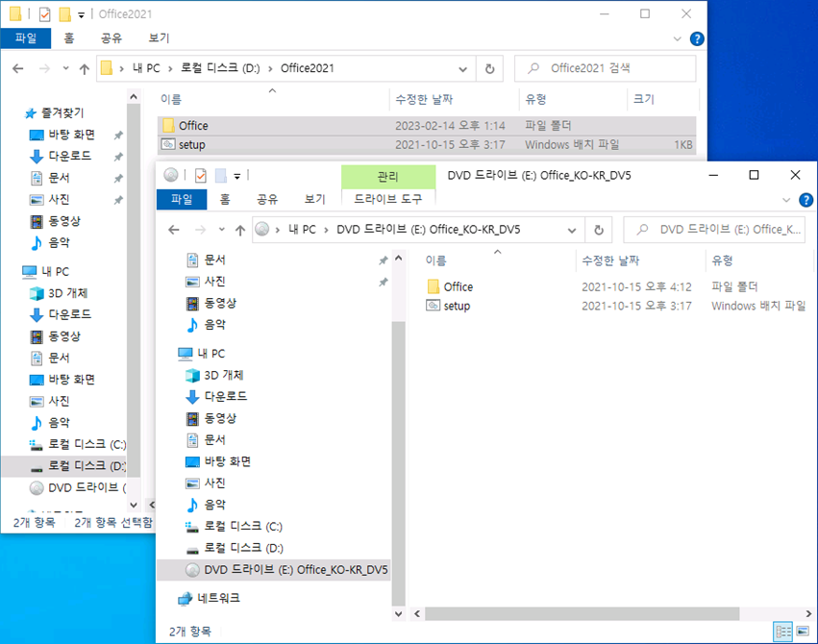Select 바탕 화면 in DVD window sidebar
Image resolution: width=818 pixels, height=644 pixels.
(x=218, y=461)
